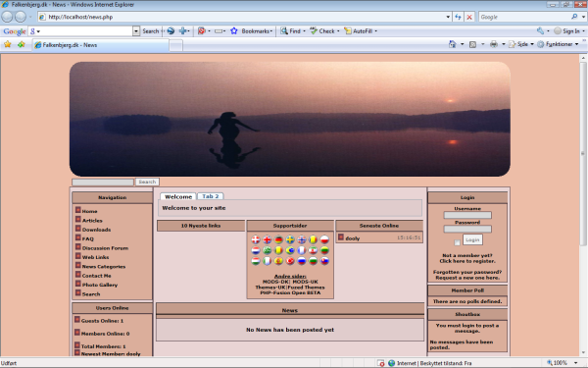Click the Google toolbar Bookmarks star icon
The width and height of the screenshot is (588, 368).
234,30
